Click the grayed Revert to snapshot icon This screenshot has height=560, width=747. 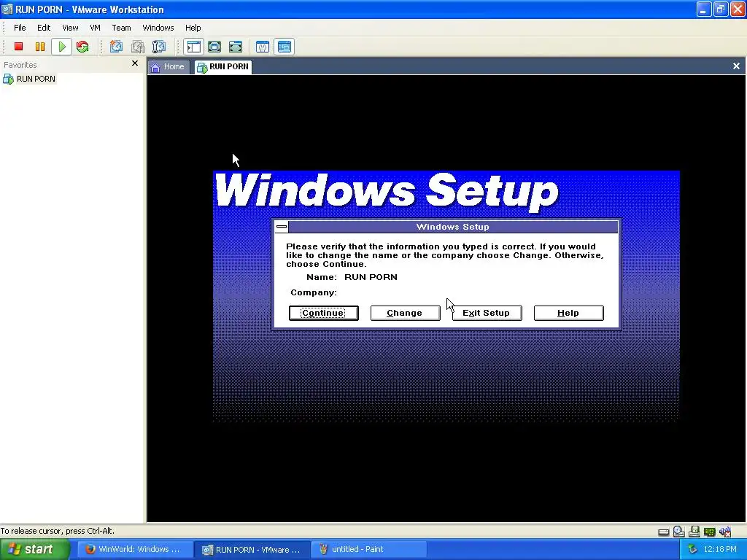[138, 47]
